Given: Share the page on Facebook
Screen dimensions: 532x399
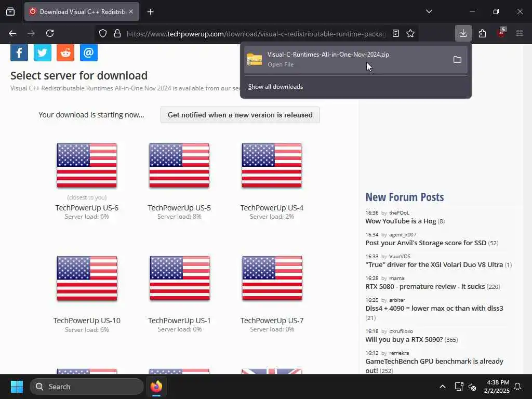Looking at the screenshot, I should tap(19, 52).
